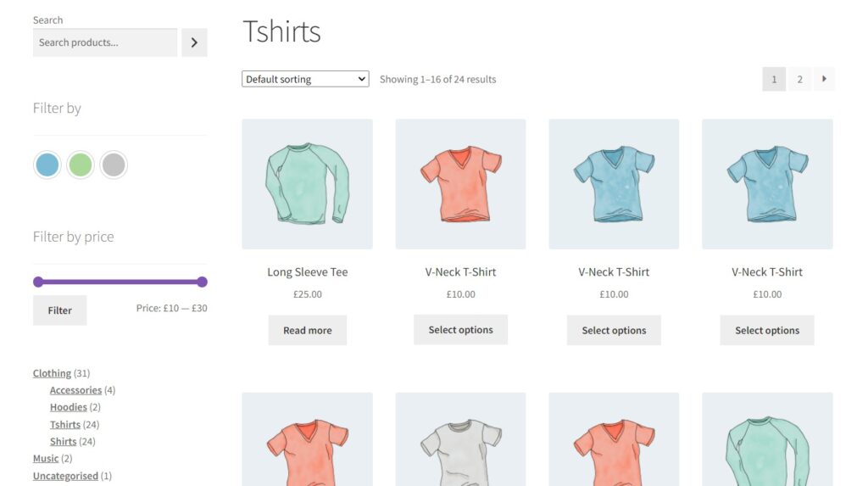Viewport: 868px width, 486px height.
Task: Go to next results page arrow
Action: pos(824,80)
